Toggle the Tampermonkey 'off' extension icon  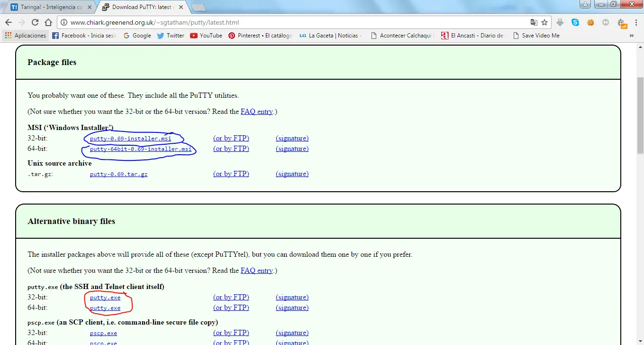[621, 23]
